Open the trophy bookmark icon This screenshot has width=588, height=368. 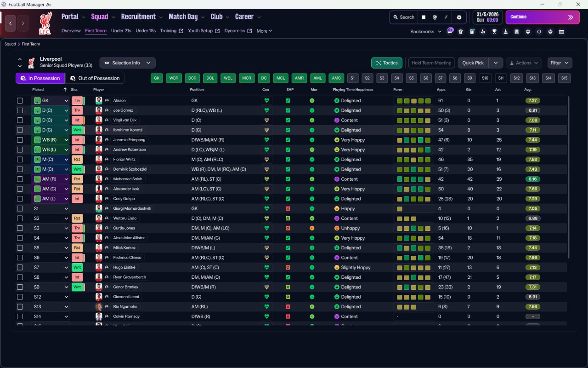494,32
